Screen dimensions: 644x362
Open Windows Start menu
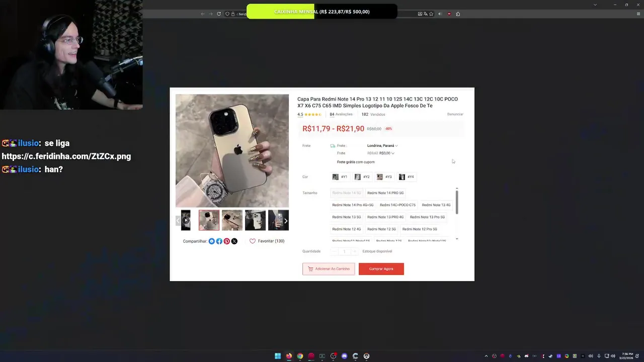(278, 356)
